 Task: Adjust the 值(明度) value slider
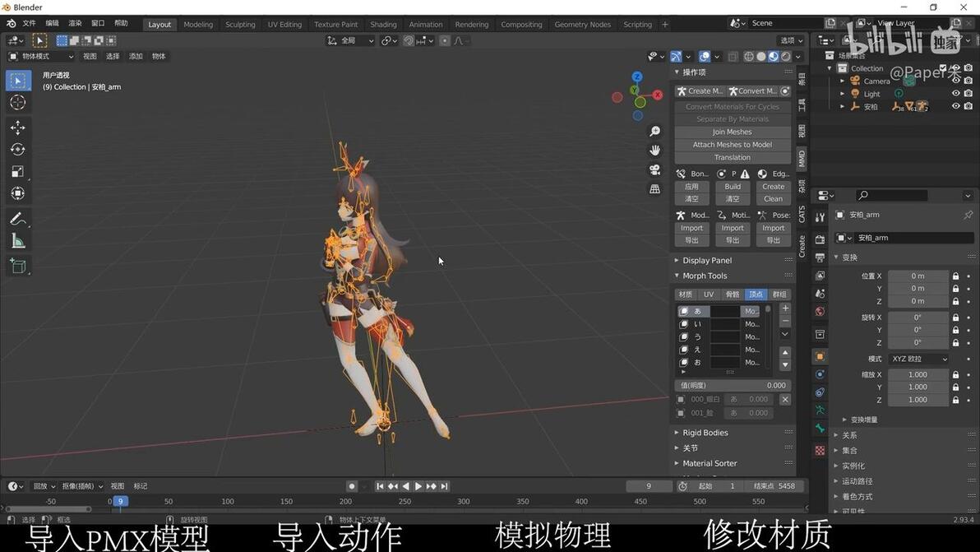coord(733,385)
